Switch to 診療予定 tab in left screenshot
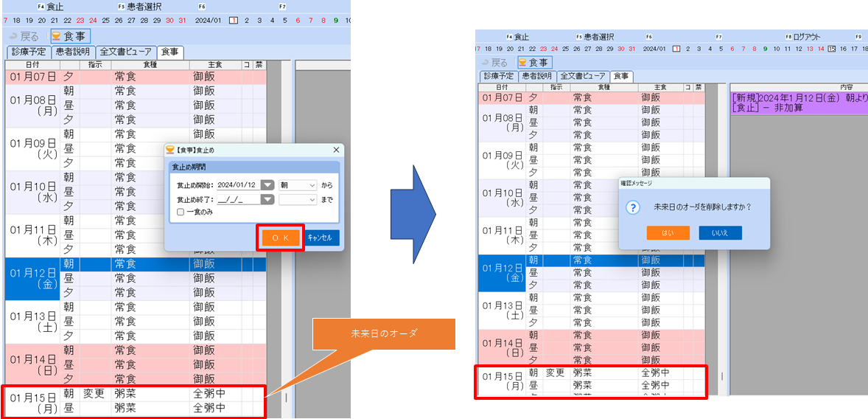The width and height of the screenshot is (868, 419). [28, 52]
